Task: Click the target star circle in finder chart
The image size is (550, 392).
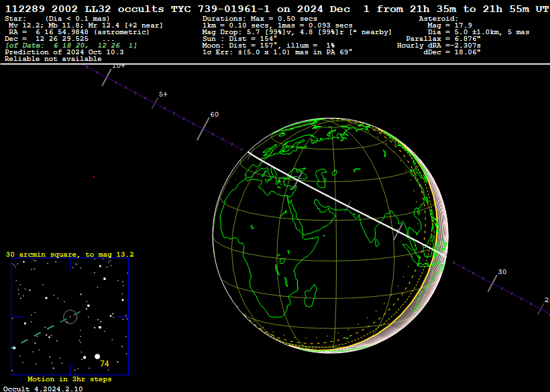Action: click(70, 317)
